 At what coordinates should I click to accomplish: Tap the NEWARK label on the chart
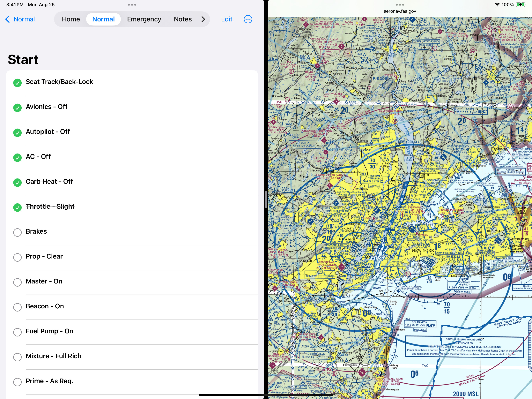click(347, 239)
